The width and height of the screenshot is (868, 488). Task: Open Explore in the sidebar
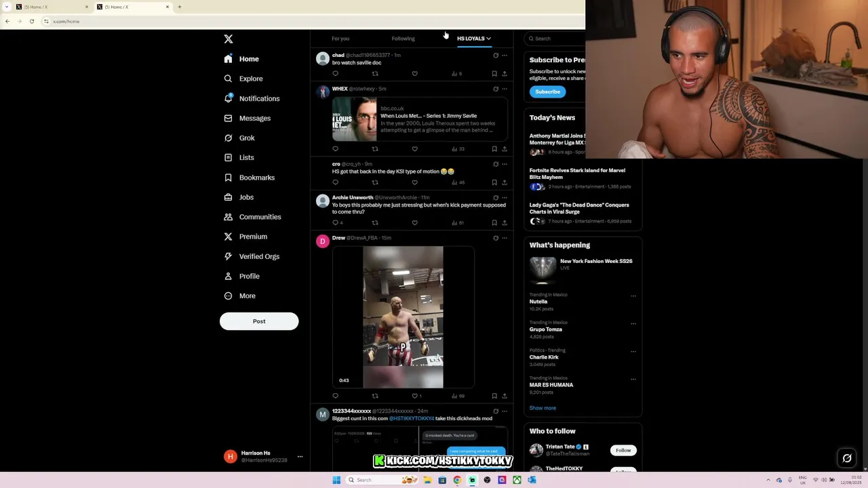point(243,79)
